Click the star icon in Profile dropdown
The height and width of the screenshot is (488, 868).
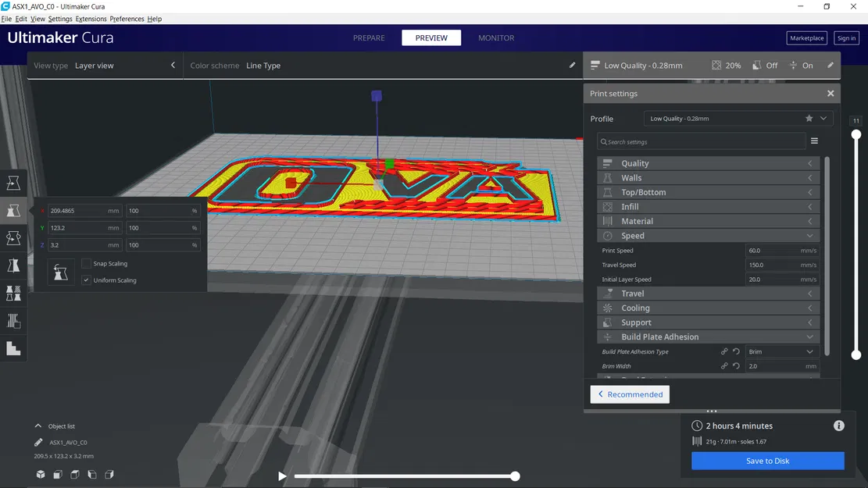(809, 119)
